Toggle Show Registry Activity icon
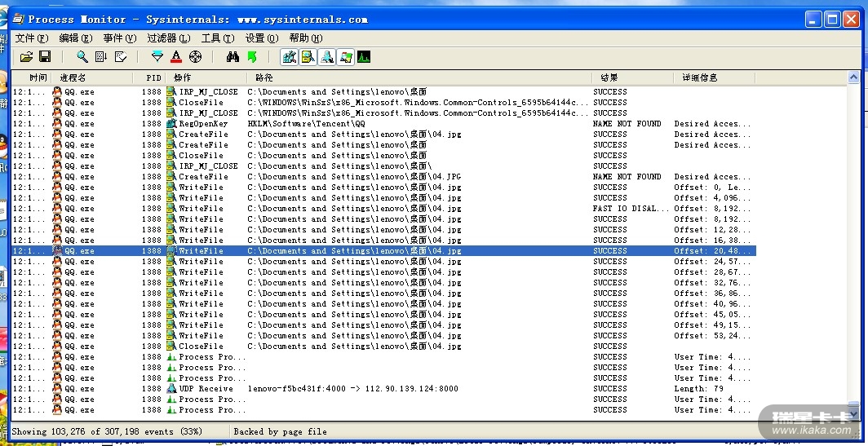Image resolution: width=868 pixels, height=446 pixels. (289, 56)
